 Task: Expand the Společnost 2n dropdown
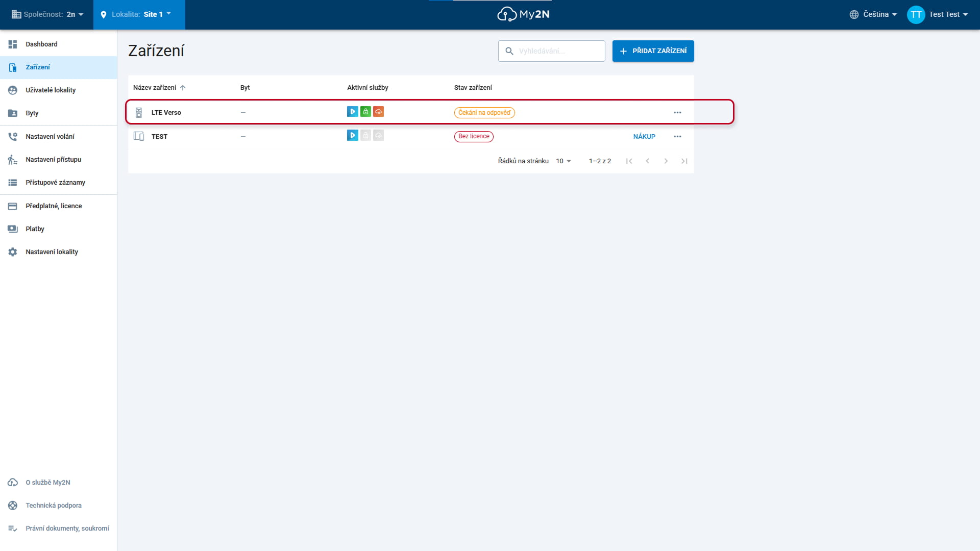pyautogui.click(x=47, y=14)
